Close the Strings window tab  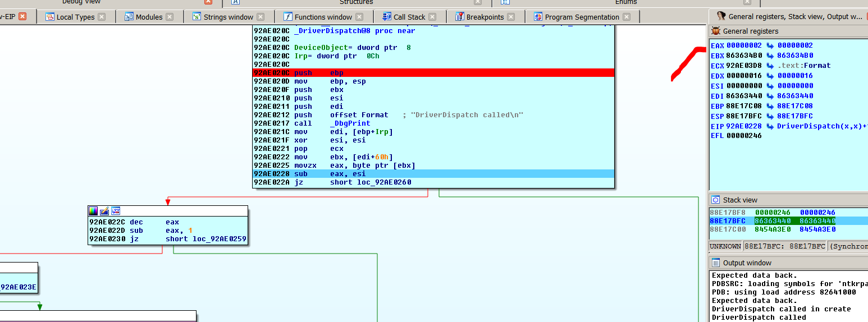pyautogui.click(x=261, y=17)
